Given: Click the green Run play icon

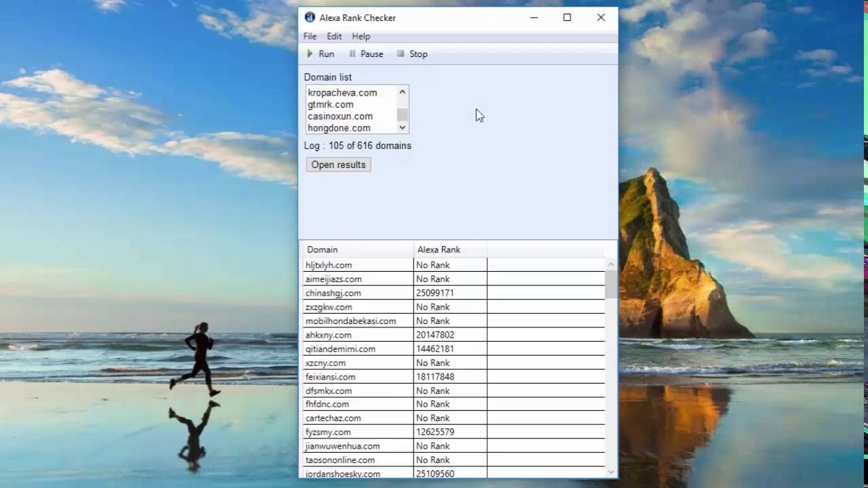Looking at the screenshot, I should (x=310, y=54).
